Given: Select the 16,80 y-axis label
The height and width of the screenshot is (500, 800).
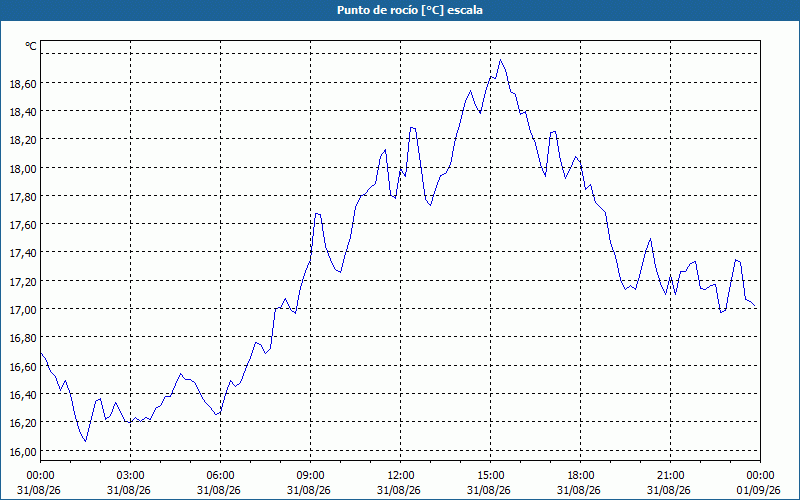Looking at the screenshot, I should pos(23,338).
